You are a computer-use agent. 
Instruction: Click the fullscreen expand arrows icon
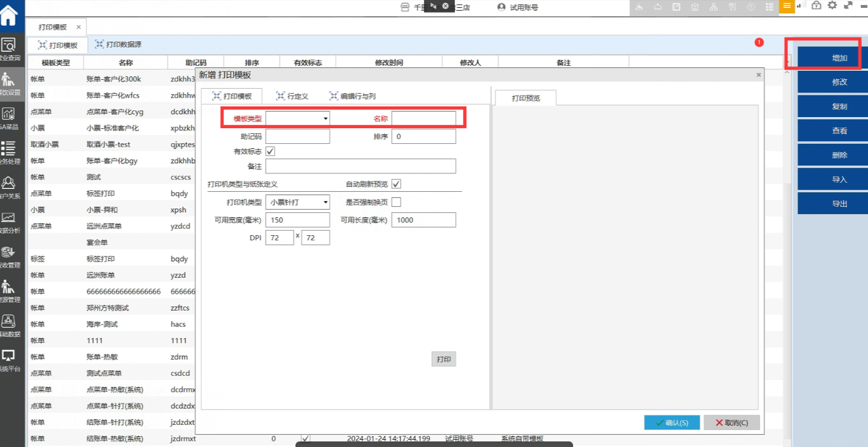(x=848, y=6)
